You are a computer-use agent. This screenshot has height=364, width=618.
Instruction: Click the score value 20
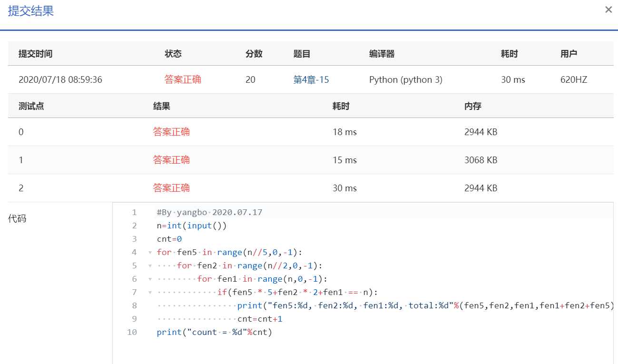[251, 79]
